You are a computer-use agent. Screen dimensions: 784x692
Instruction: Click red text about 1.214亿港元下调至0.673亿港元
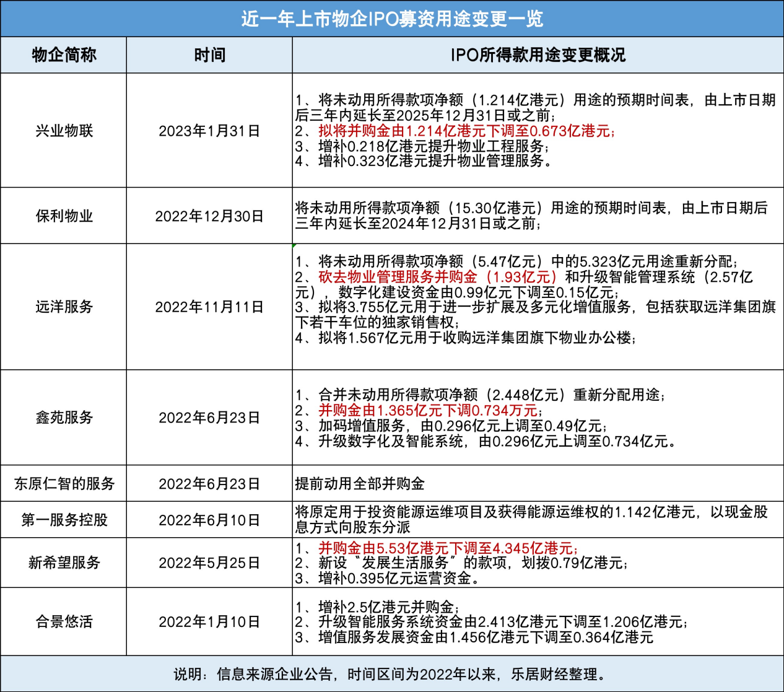(x=467, y=131)
